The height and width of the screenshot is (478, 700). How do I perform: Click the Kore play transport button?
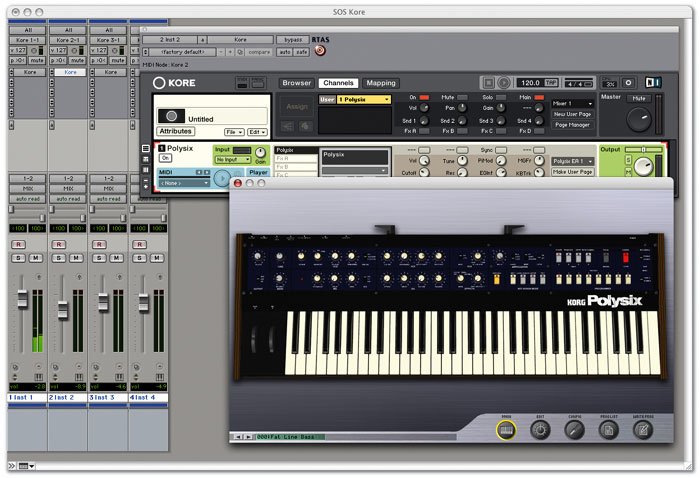[504, 83]
